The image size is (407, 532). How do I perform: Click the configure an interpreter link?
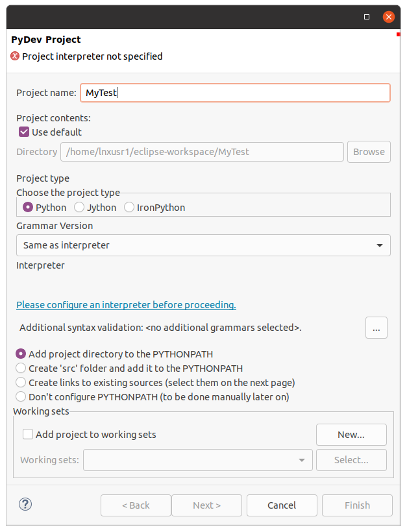click(126, 304)
